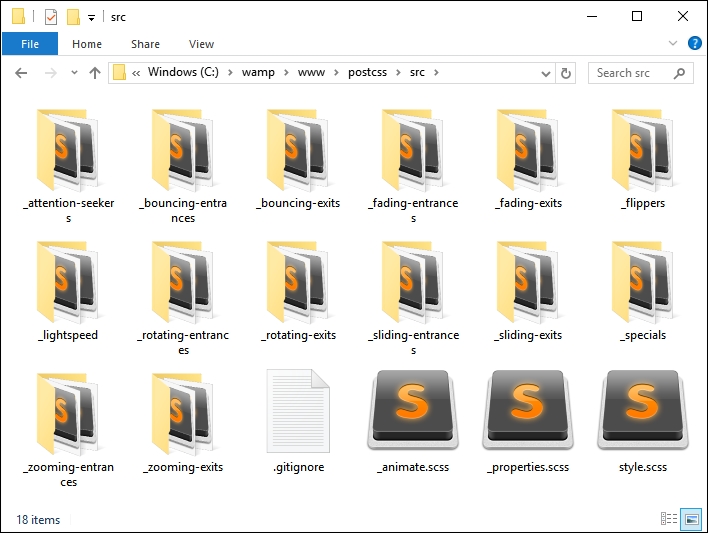Click the search magnifier icon
Screen dimensions: 708x533
pos(679,73)
